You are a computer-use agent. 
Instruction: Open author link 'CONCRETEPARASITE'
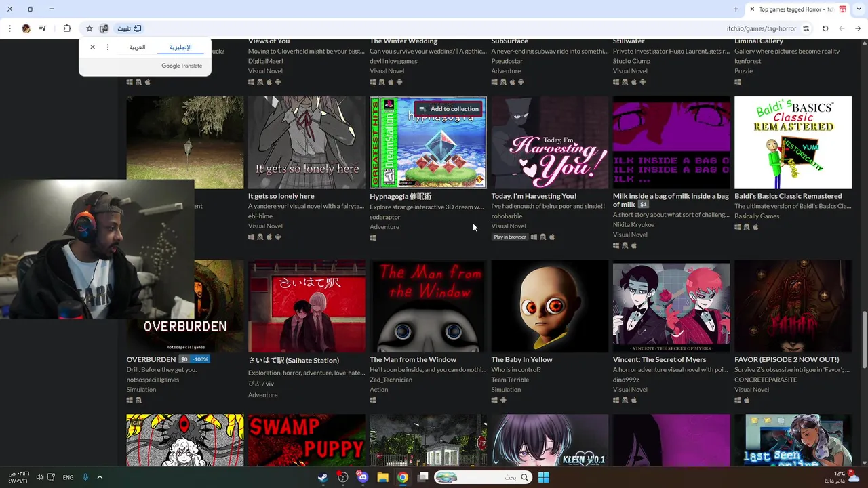[x=766, y=380]
